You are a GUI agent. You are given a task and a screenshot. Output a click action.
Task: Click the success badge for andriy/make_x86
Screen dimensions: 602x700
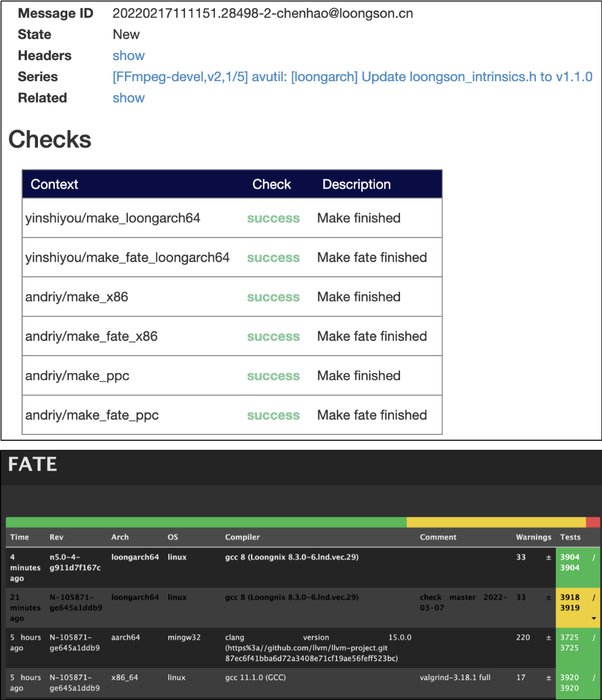pos(273,297)
